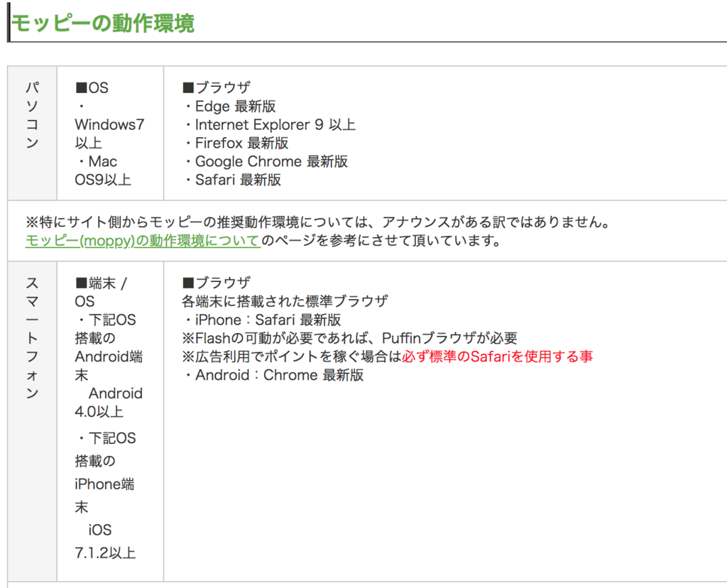Click the iPhone：Safari 最新版 line
Screen dimensions: 727x588
(263, 320)
